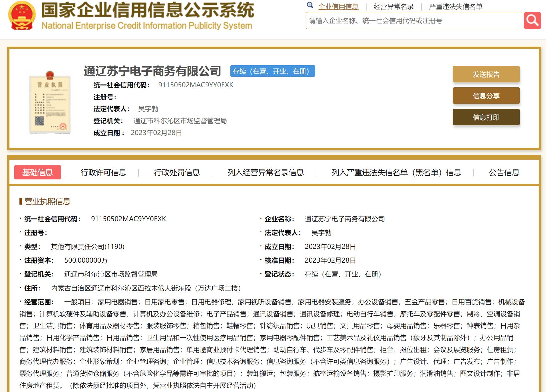Click the legal representative name 吴宇勃
Viewport: 546px width, 392px height.
coord(148,109)
